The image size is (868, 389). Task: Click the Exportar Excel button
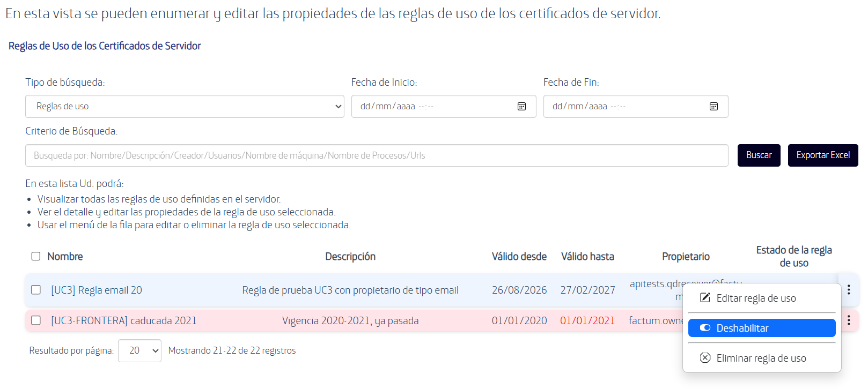click(823, 155)
